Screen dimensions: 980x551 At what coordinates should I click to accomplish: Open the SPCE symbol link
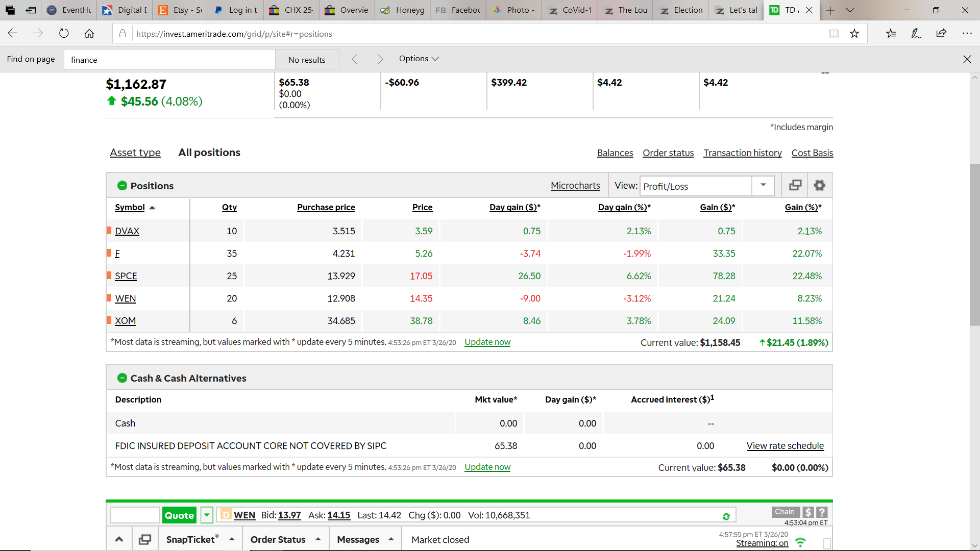pyautogui.click(x=126, y=276)
